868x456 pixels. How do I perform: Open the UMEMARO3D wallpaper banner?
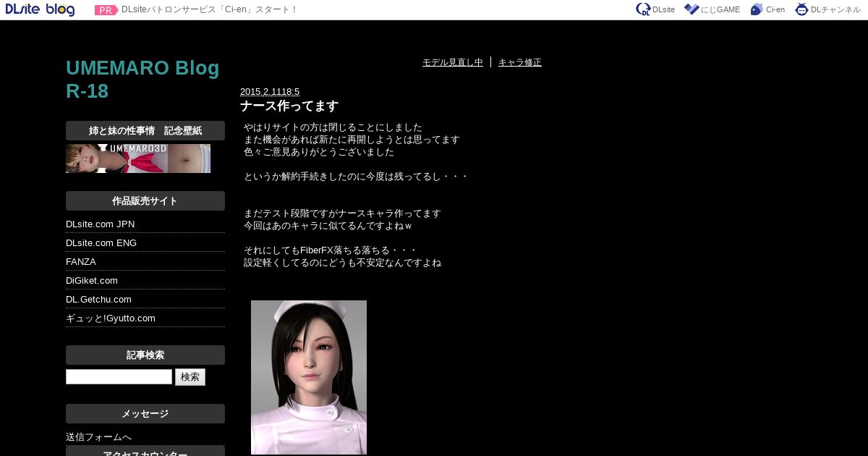(x=138, y=159)
